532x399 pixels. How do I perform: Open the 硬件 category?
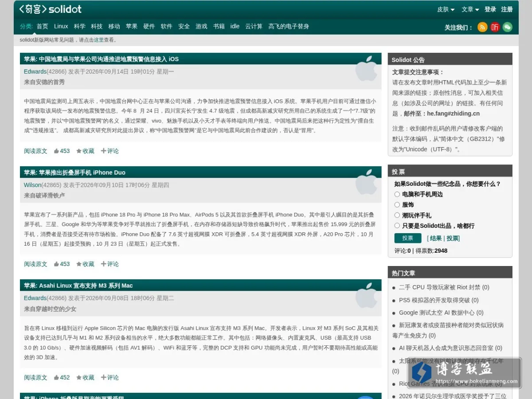pyautogui.click(x=149, y=26)
